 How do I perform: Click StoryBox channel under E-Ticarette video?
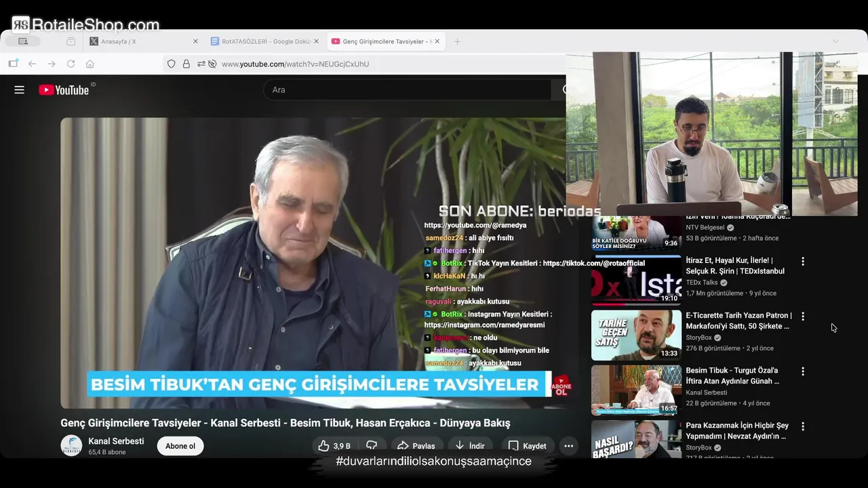click(x=698, y=338)
